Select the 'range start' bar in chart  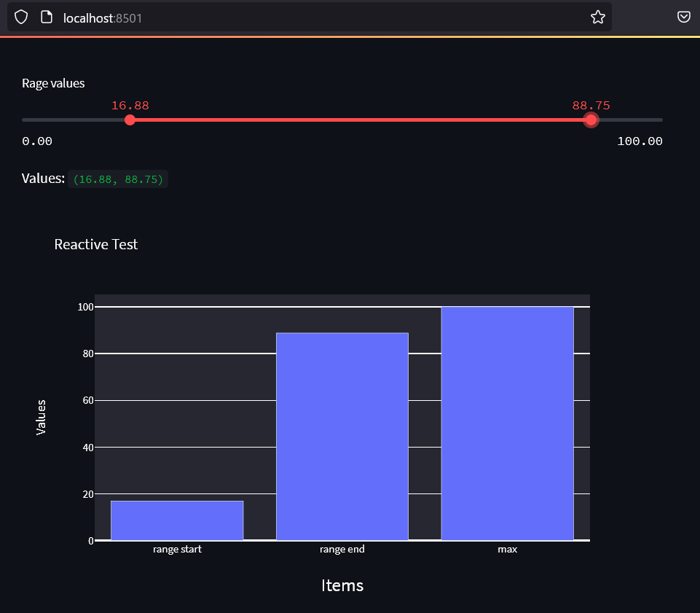pos(177,520)
